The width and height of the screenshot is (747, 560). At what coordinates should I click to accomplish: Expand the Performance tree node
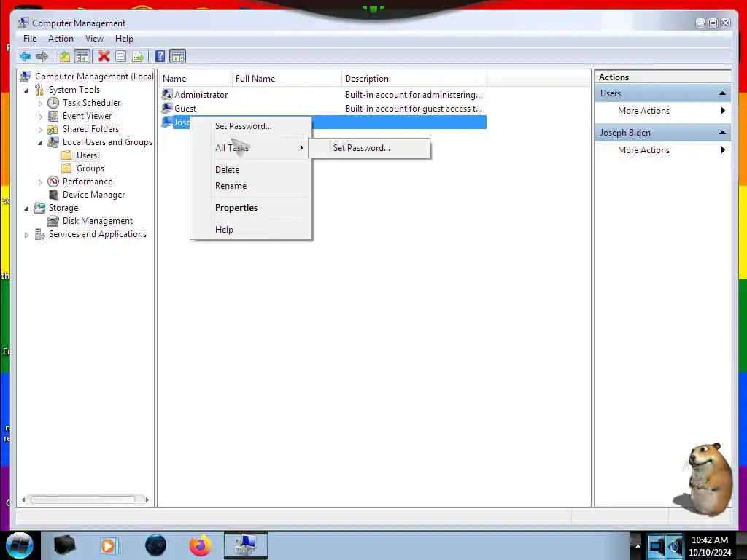[x=41, y=182]
